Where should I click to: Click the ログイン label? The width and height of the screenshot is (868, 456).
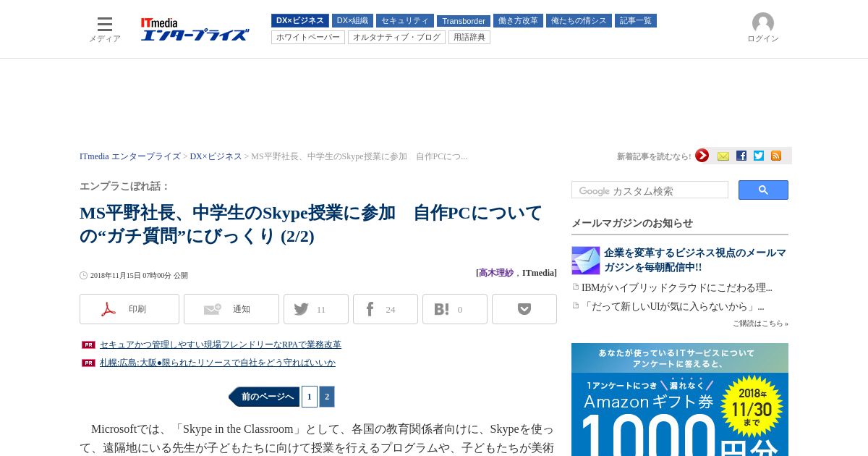763,39
